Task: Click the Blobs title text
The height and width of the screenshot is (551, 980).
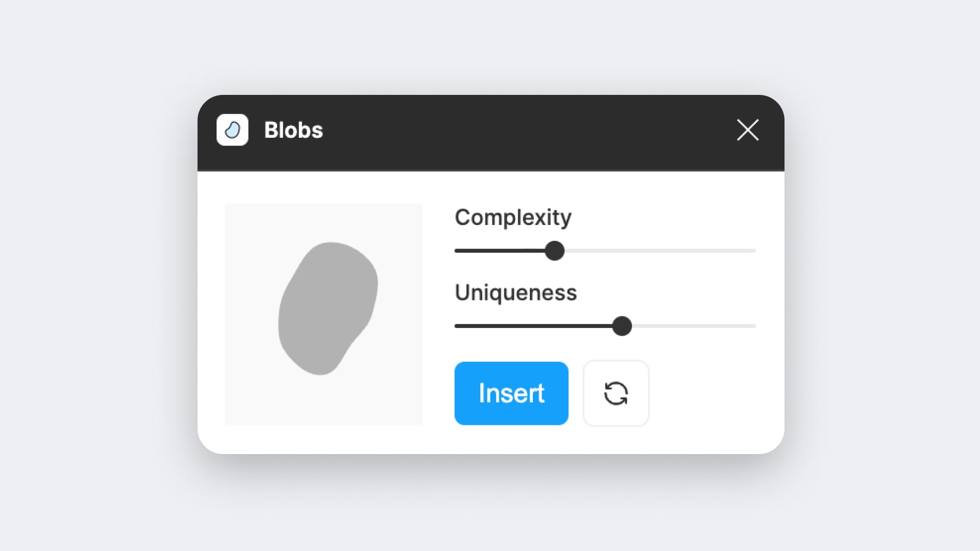Action: pos(293,130)
